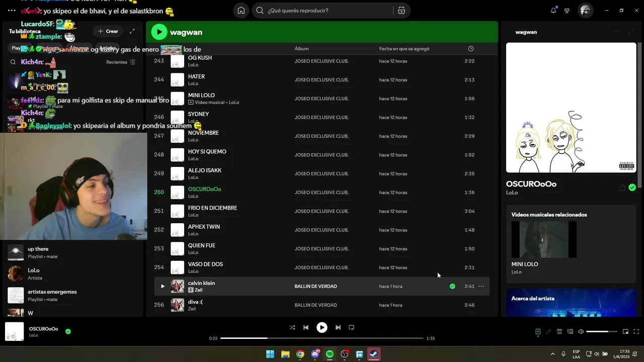Toggle the queue icon in the player bar
The image size is (644, 362).
point(559,331)
